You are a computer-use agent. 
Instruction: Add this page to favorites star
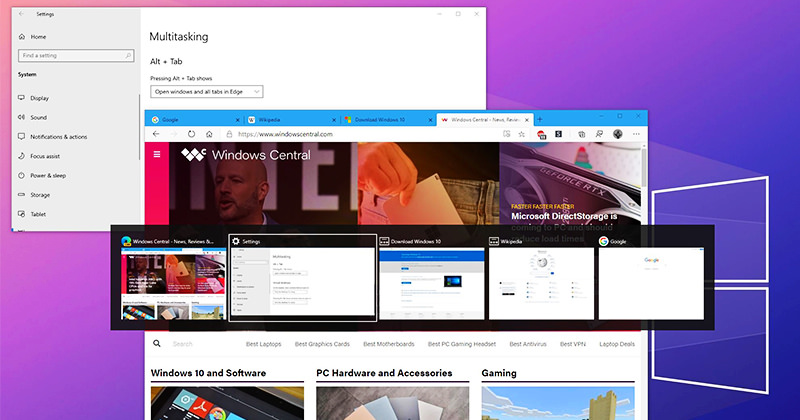tap(521, 134)
